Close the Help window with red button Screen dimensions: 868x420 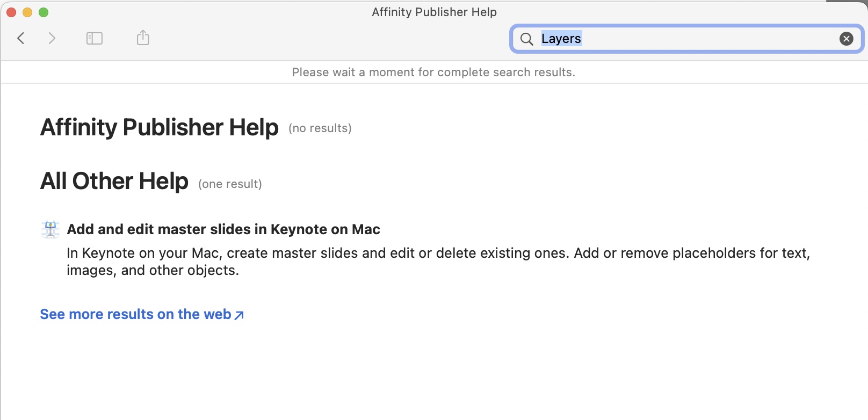[x=11, y=12]
